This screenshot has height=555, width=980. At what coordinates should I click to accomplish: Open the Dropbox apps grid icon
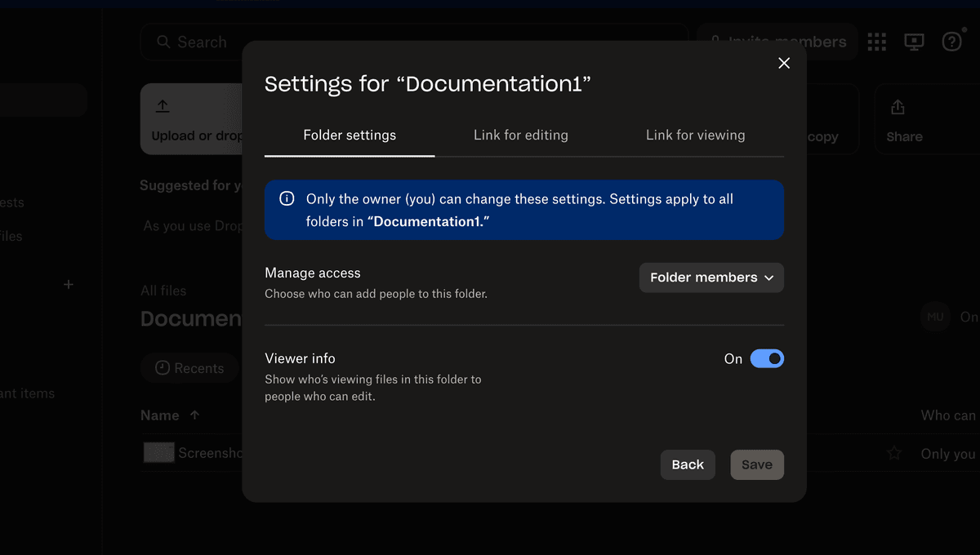tap(877, 42)
